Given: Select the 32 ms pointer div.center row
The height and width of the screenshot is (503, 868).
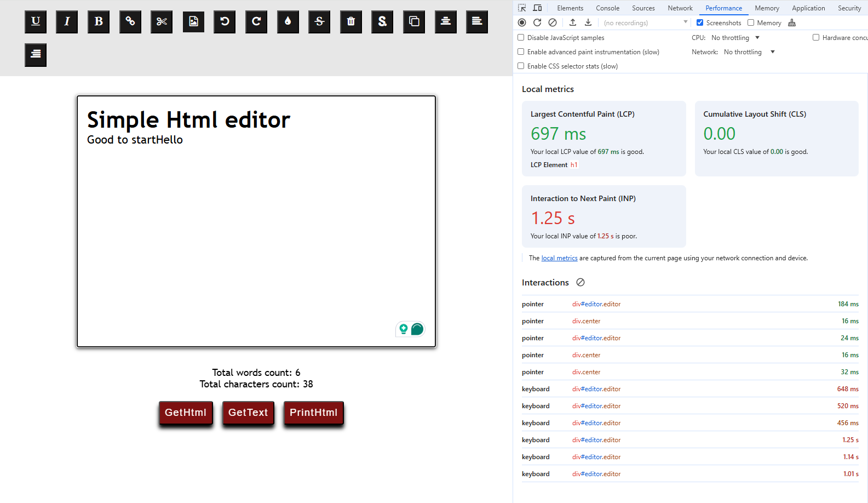Looking at the screenshot, I should (x=690, y=372).
